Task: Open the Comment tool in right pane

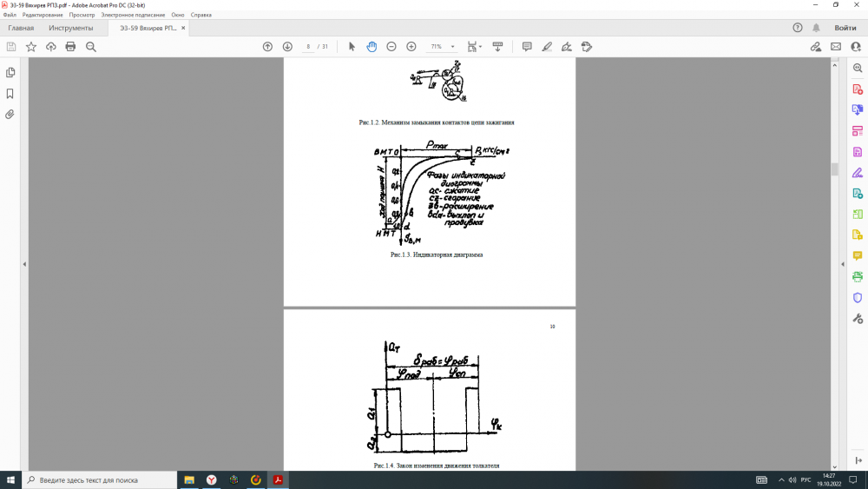Action: point(858,256)
